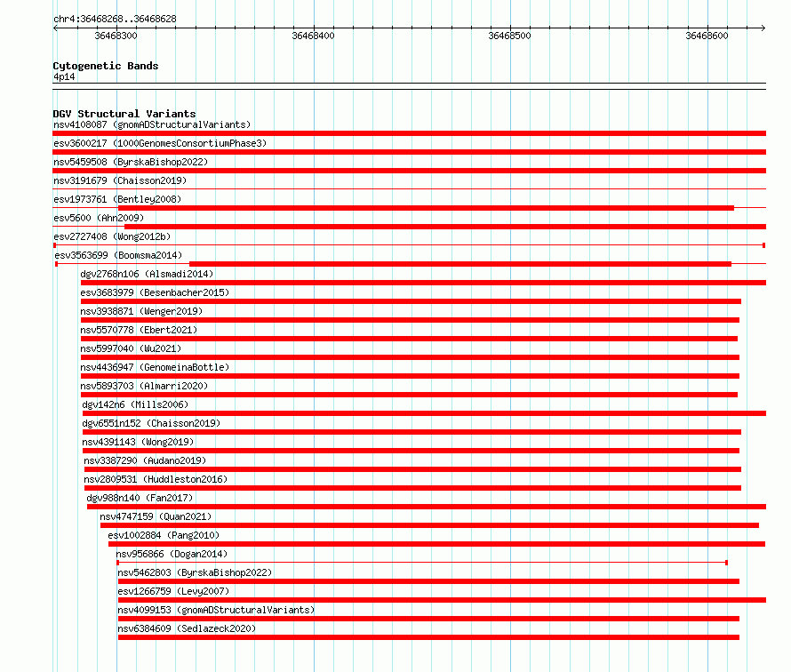Image resolution: width=791 pixels, height=672 pixels.
Task: Select variant label nsv4099153 (gnomADStructuralVariants)
Action: (x=216, y=610)
